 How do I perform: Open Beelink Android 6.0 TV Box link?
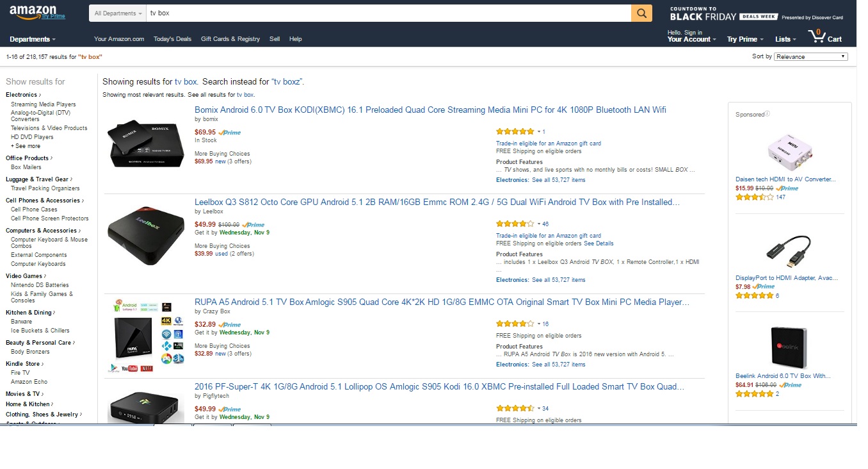(x=783, y=376)
